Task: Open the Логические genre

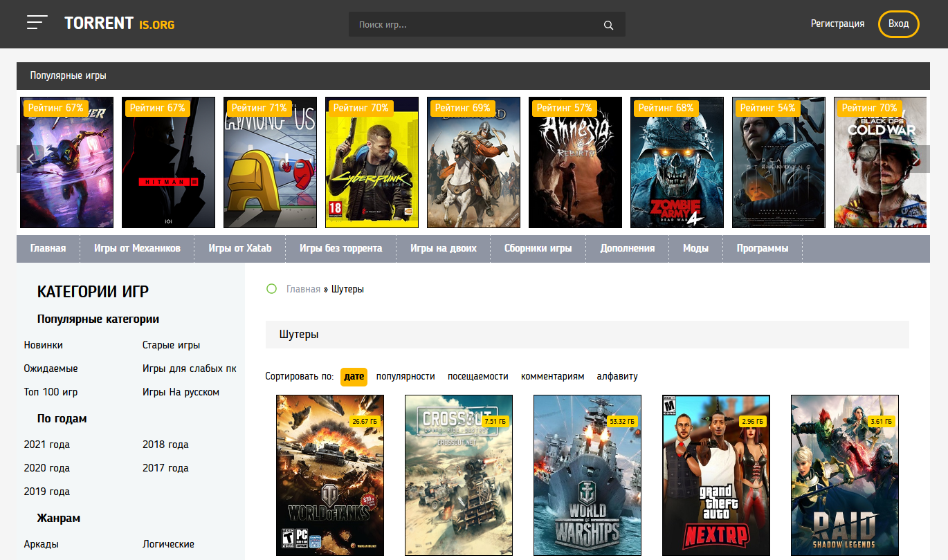Action: [168, 544]
